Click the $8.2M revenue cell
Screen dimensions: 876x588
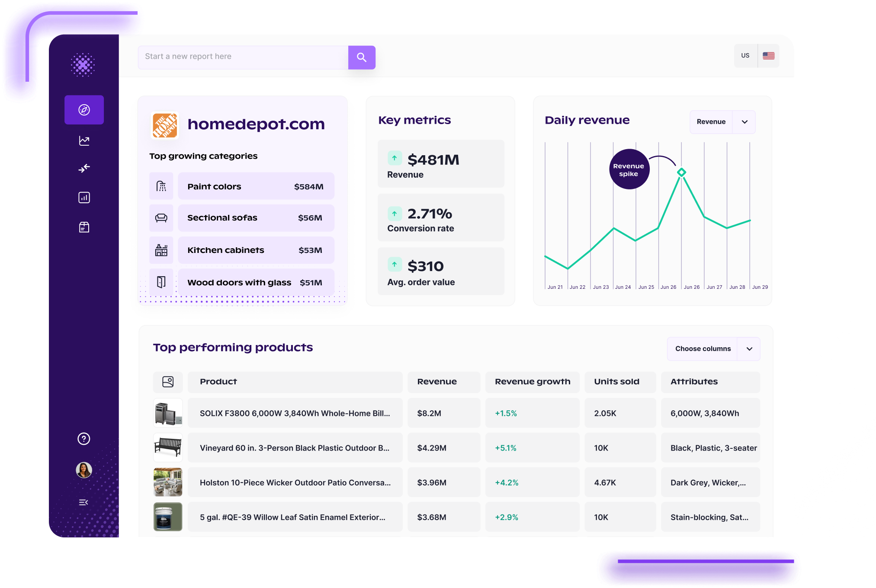click(444, 413)
